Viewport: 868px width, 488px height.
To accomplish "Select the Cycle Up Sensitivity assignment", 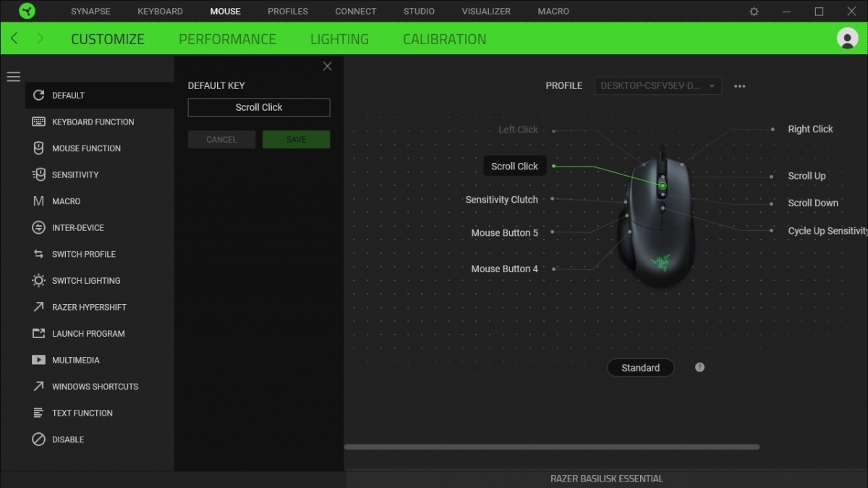I will (827, 231).
